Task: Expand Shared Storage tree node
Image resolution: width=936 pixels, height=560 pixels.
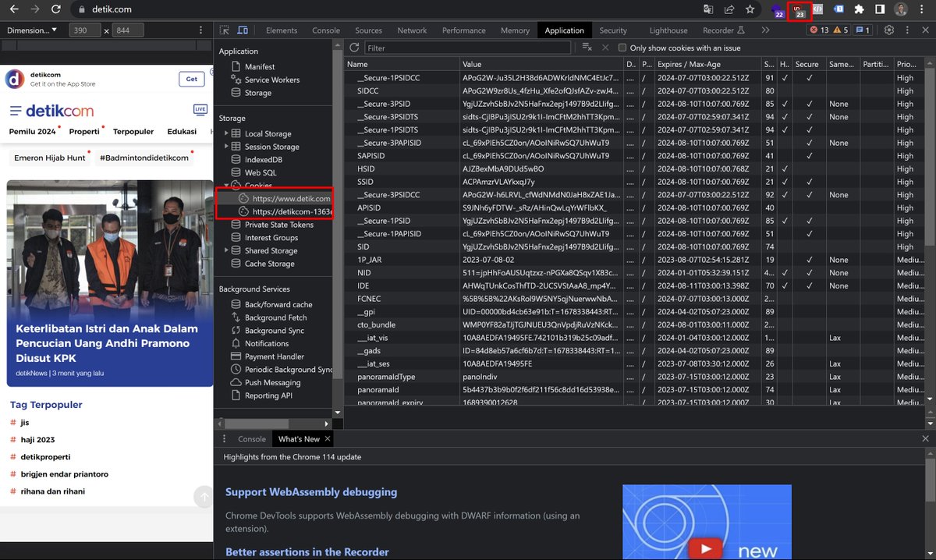Action: click(226, 250)
